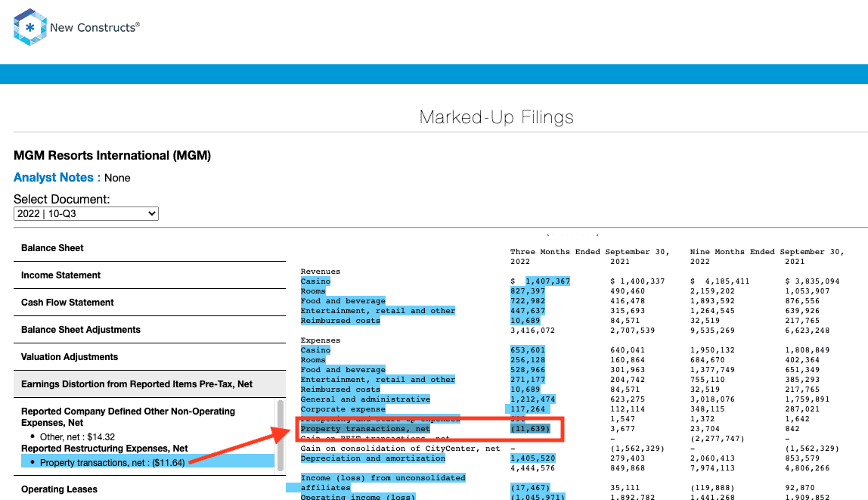Click the highlighted value 447,637

[x=528, y=311]
